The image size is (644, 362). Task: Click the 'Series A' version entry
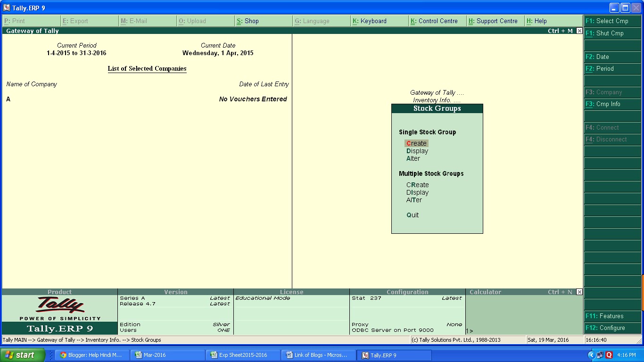(x=132, y=298)
